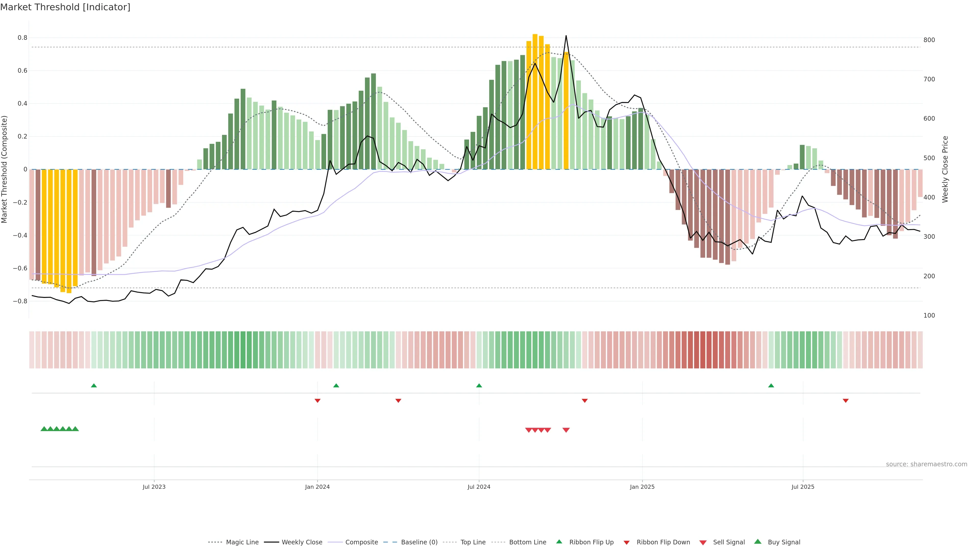The image size is (980, 551).
Task: Click Ribbon Flip Up legend triangle
Action: point(559,542)
